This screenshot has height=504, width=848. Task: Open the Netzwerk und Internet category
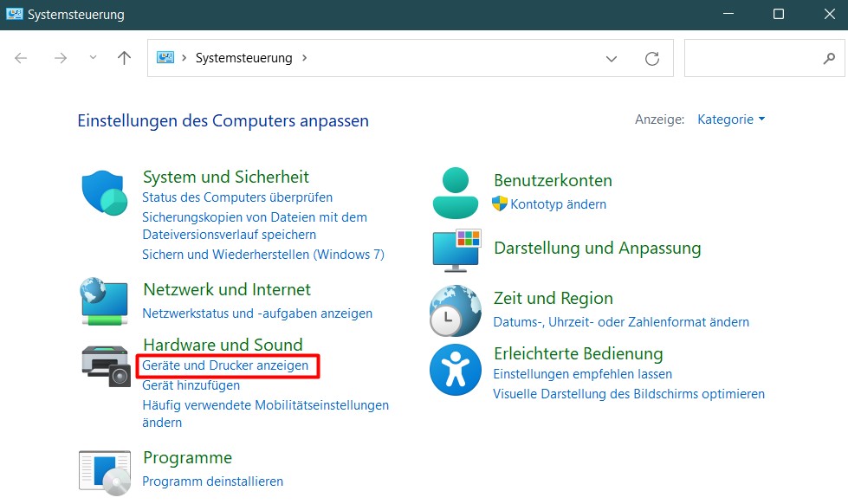tap(227, 289)
